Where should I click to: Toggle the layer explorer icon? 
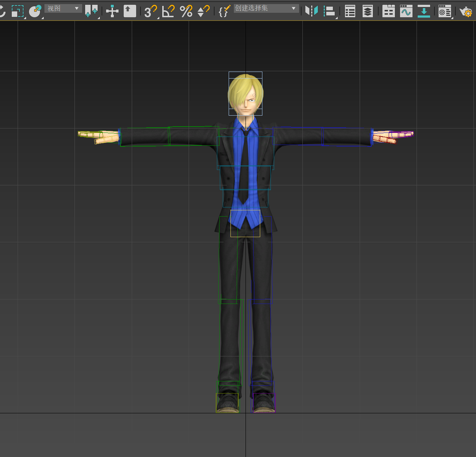tap(367, 11)
